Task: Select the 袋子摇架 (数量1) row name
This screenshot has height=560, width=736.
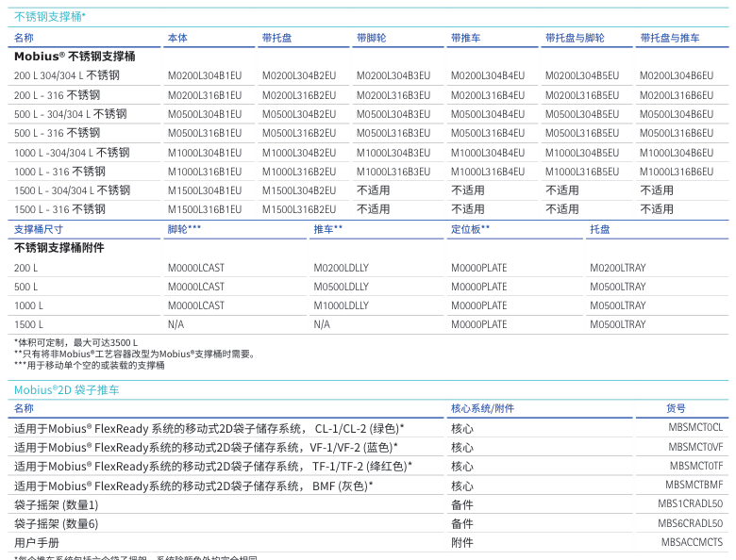Action: [56, 504]
